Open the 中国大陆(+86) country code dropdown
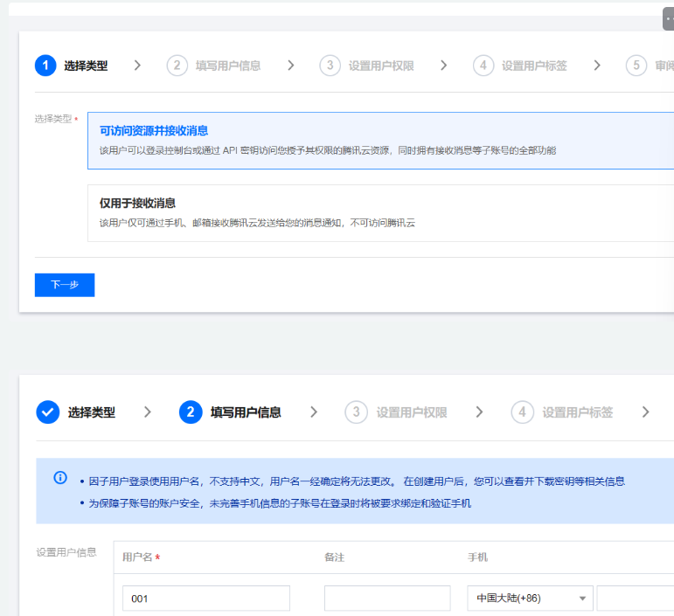The image size is (674, 616). 530,599
